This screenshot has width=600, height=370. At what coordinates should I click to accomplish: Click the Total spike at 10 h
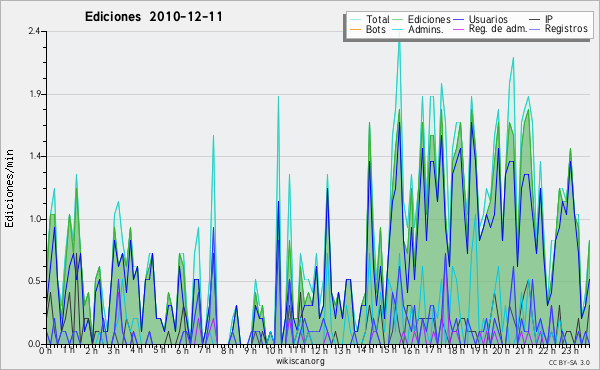[279, 98]
